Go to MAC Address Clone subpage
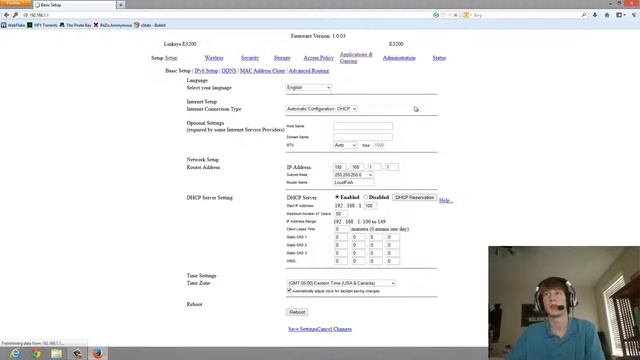The image size is (640, 360). [x=262, y=71]
